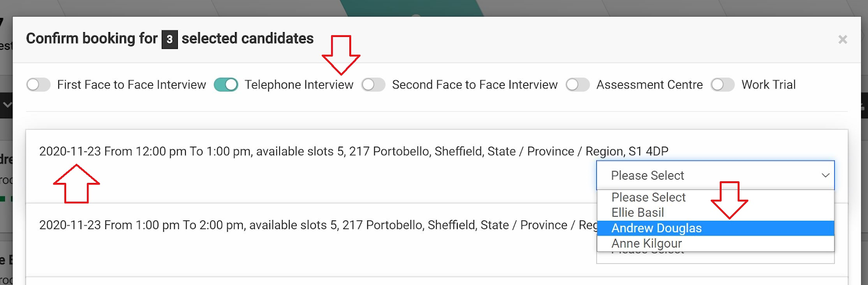868x285 pixels.
Task: Enable the First Face to Face Interview toggle
Action: 39,85
